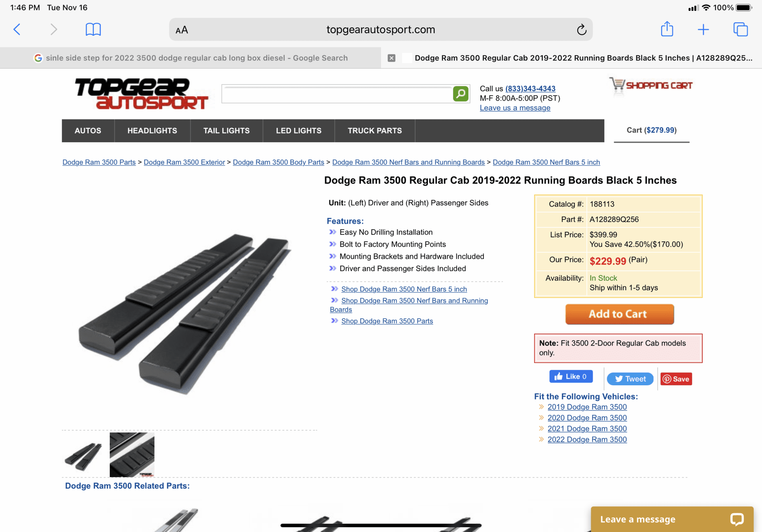Image resolution: width=762 pixels, height=532 pixels.
Task: Focus the site search input field
Action: [x=337, y=94]
